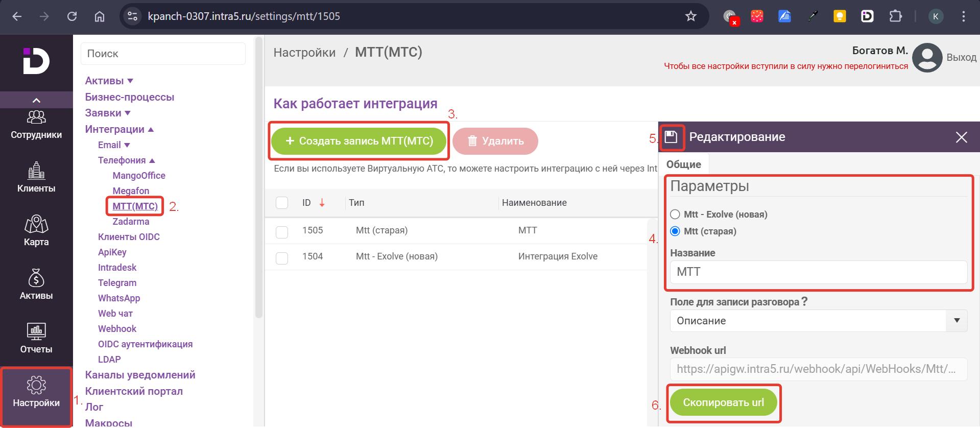
Task: Open Бизнес-процессы settings link
Action: 130,97
